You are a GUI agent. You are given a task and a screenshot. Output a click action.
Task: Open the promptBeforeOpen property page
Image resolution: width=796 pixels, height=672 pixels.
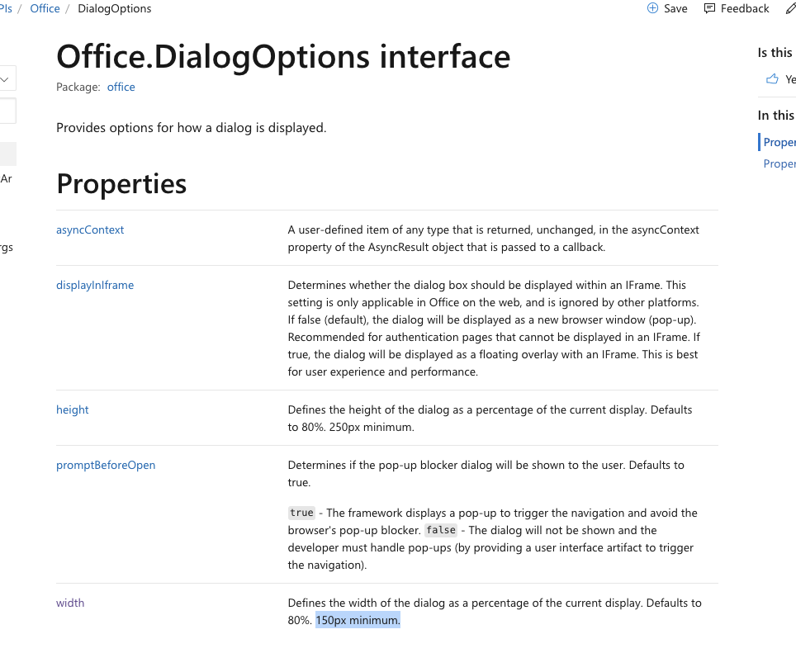[x=106, y=465]
